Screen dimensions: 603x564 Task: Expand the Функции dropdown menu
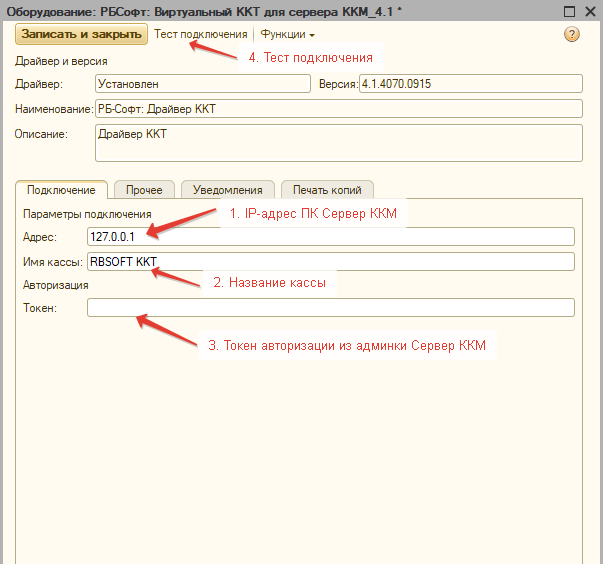287,34
